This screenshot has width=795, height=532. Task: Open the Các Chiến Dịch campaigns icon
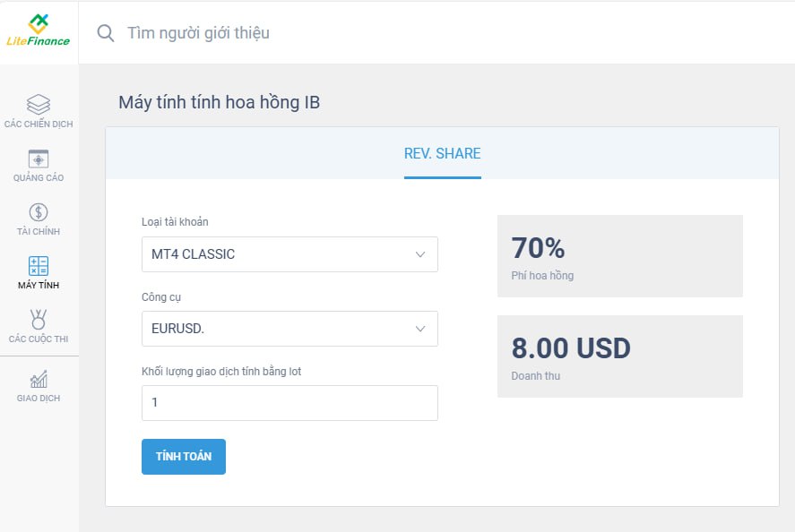click(x=39, y=105)
